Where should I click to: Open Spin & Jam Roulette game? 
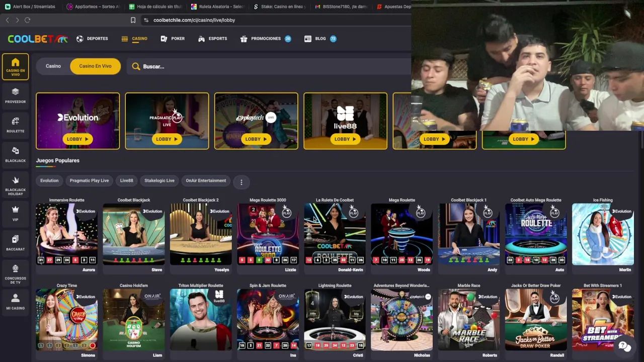[x=268, y=320]
